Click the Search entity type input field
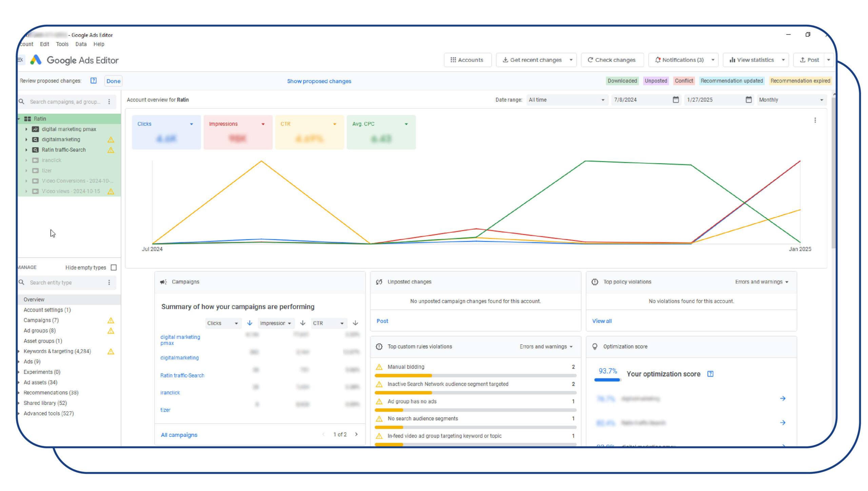868x491 pixels. 65,282
